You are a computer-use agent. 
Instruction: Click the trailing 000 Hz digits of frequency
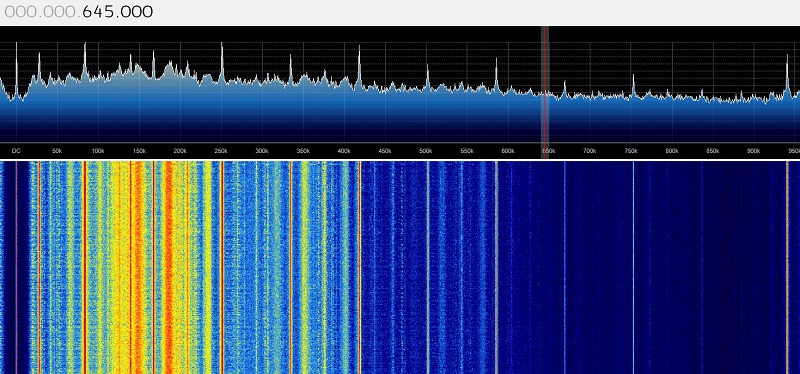pyautogui.click(x=136, y=12)
